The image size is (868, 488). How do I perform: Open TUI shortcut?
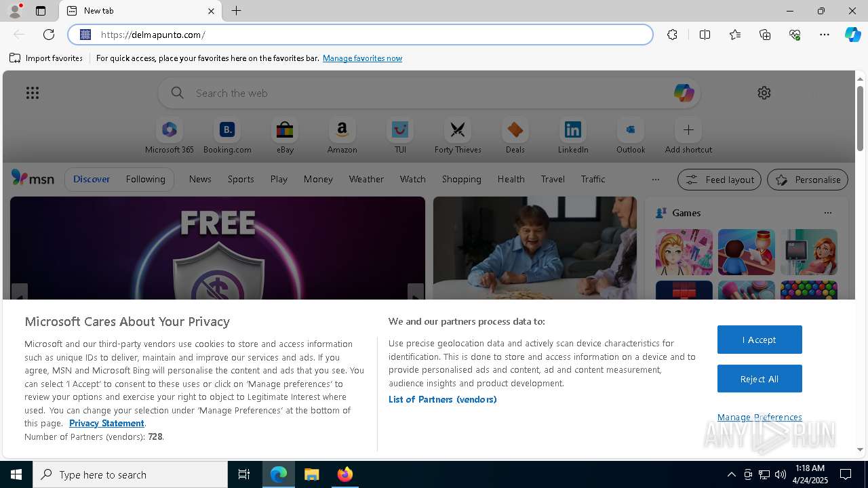point(400,136)
